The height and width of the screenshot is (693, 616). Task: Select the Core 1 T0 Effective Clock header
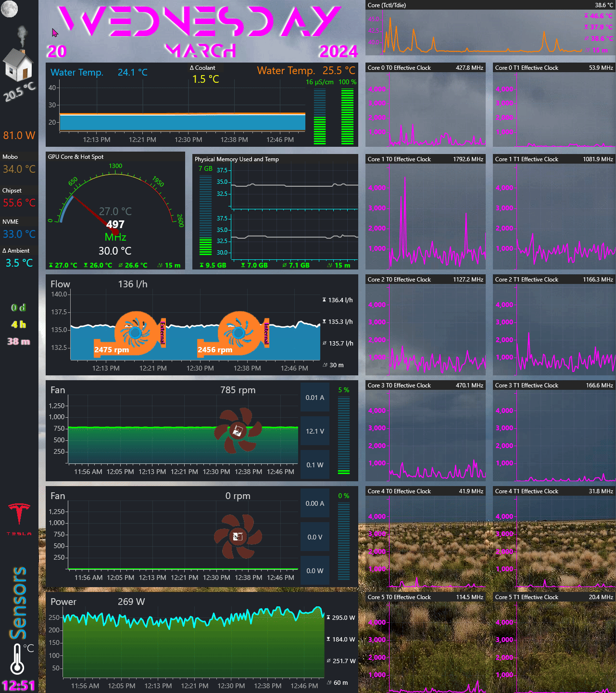(425, 159)
